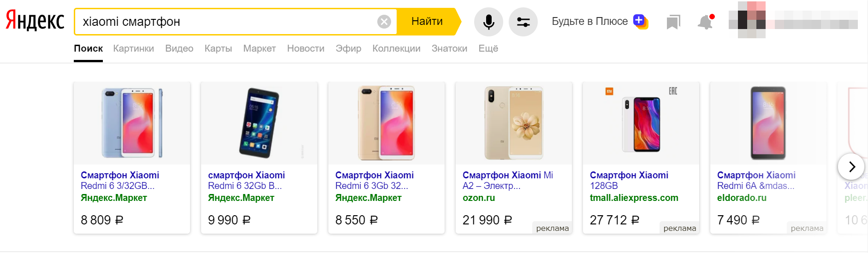The width and height of the screenshot is (868, 253).
Task: Click the Yandex Plus badge icon
Action: click(x=640, y=21)
